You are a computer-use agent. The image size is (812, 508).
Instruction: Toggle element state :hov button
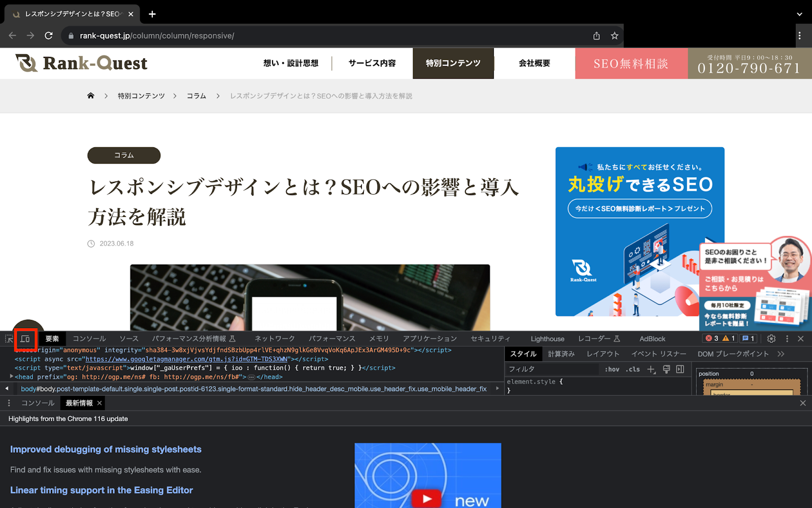point(612,369)
